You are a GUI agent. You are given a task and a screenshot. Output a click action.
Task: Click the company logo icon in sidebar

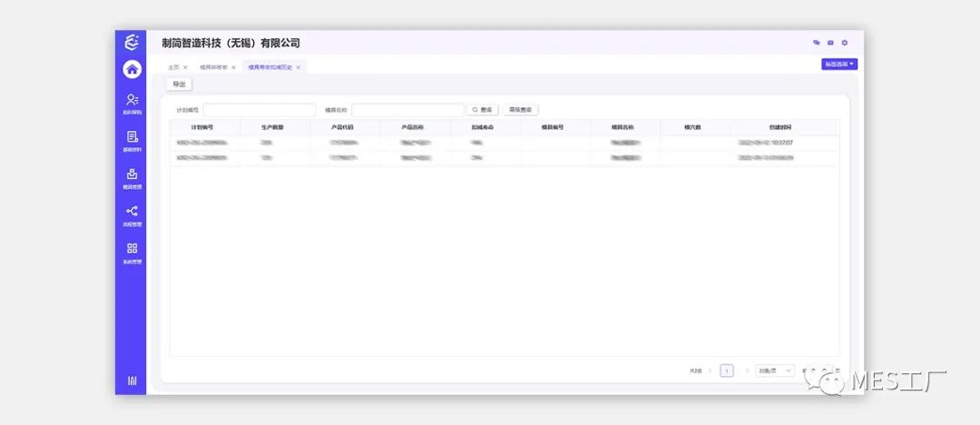tap(132, 43)
